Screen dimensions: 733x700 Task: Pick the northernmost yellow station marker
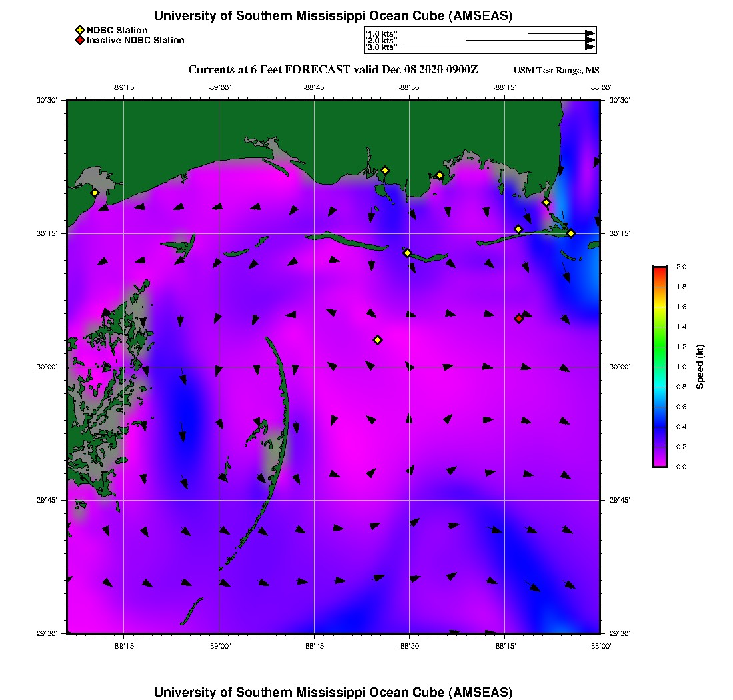coord(385,171)
